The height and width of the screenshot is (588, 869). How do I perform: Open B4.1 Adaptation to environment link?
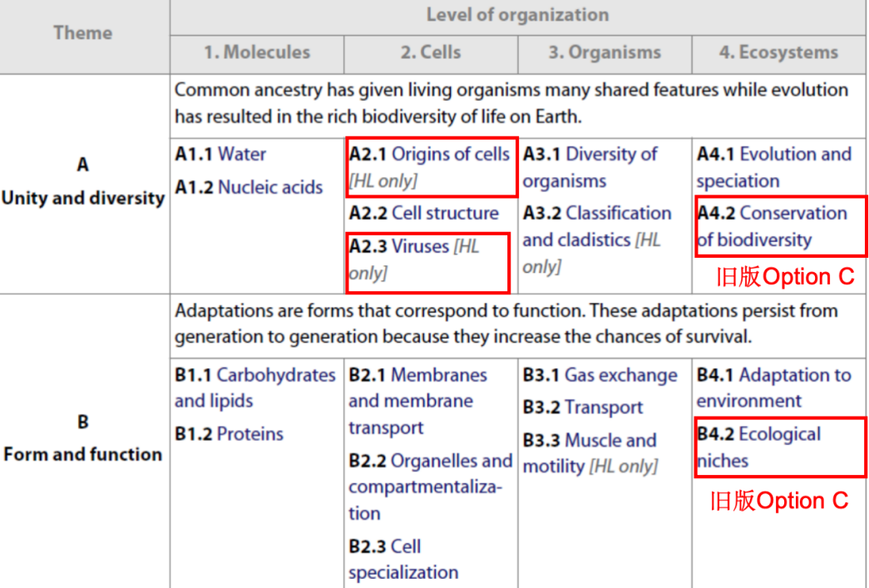(x=773, y=388)
